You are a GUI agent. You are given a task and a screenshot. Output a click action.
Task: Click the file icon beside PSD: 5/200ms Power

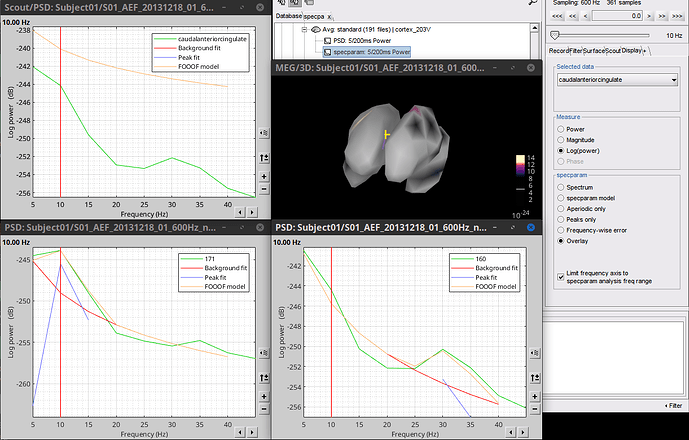[327, 41]
